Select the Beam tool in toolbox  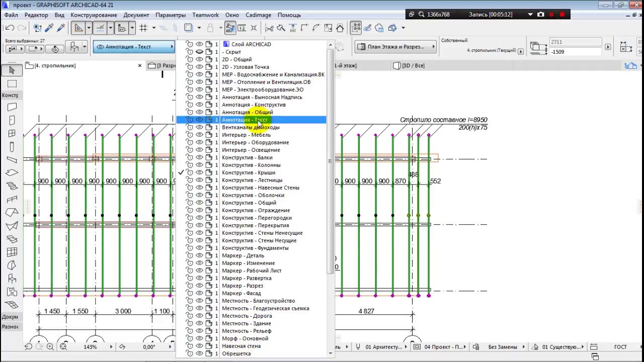click(12, 160)
